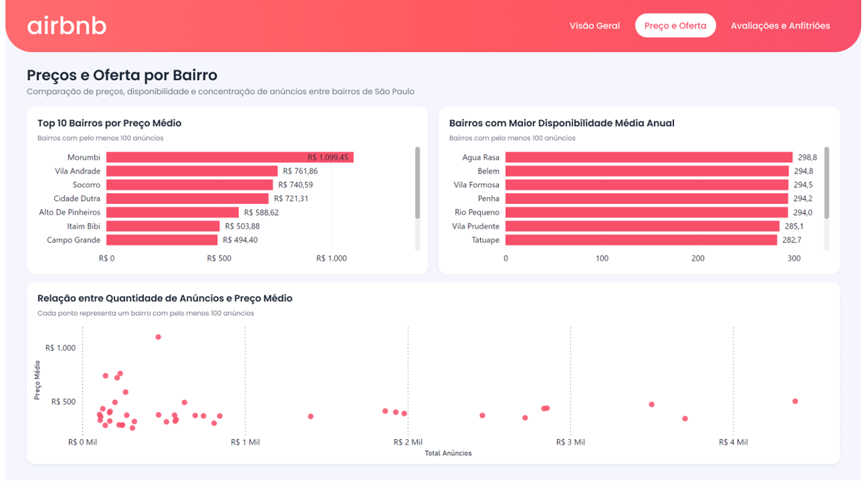Image resolution: width=868 pixels, height=488 pixels.
Task: Click the airbnb logo
Action: pyautogui.click(x=66, y=26)
